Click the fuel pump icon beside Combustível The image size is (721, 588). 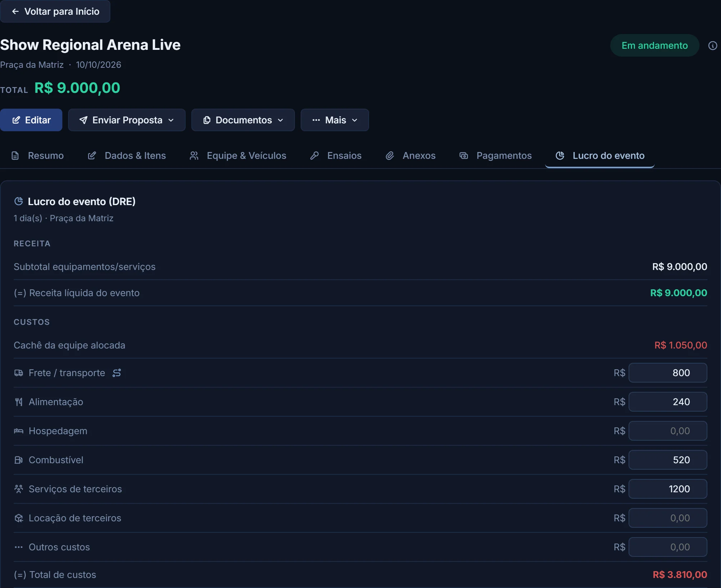click(x=19, y=460)
